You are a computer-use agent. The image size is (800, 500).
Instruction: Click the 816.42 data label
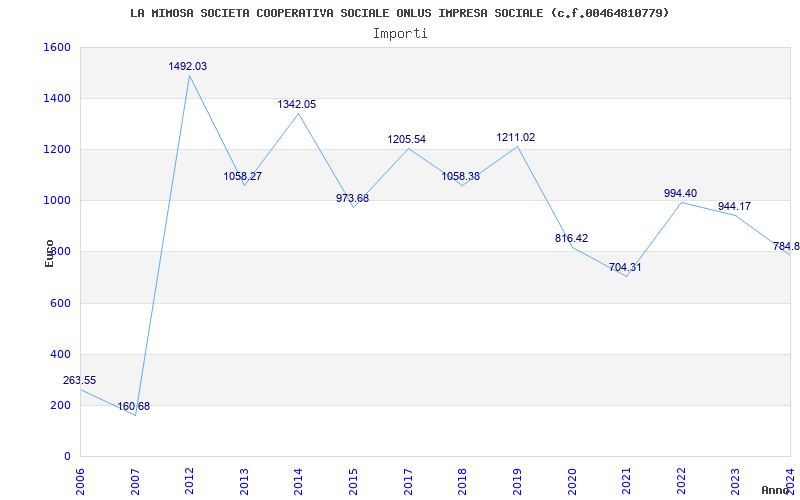[571, 238]
